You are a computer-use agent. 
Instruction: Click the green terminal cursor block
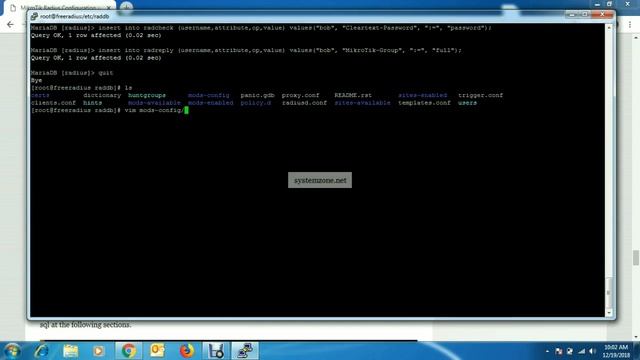pyautogui.click(x=186, y=110)
